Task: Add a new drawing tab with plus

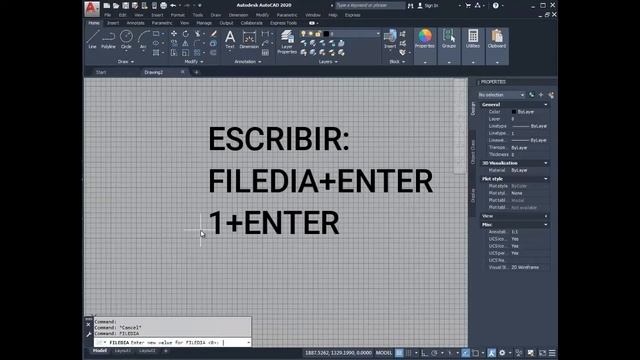Action: click(x=196, y=72)
